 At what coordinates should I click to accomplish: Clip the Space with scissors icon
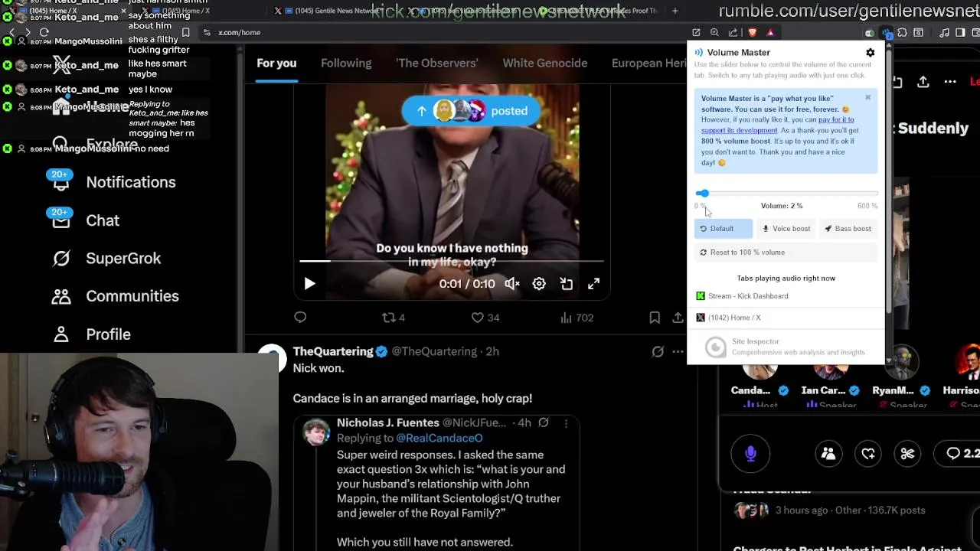[907, 454]
